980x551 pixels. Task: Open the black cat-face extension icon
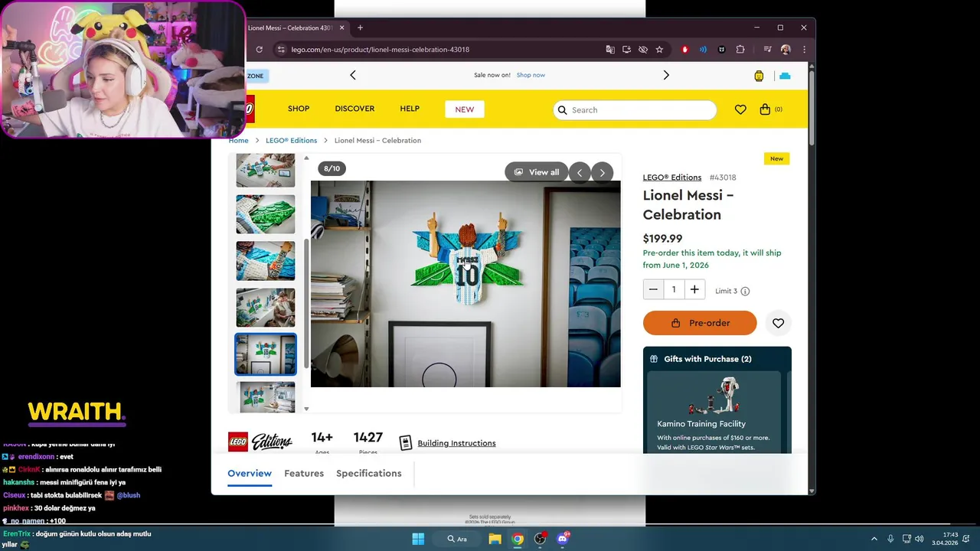click(721, 50)
